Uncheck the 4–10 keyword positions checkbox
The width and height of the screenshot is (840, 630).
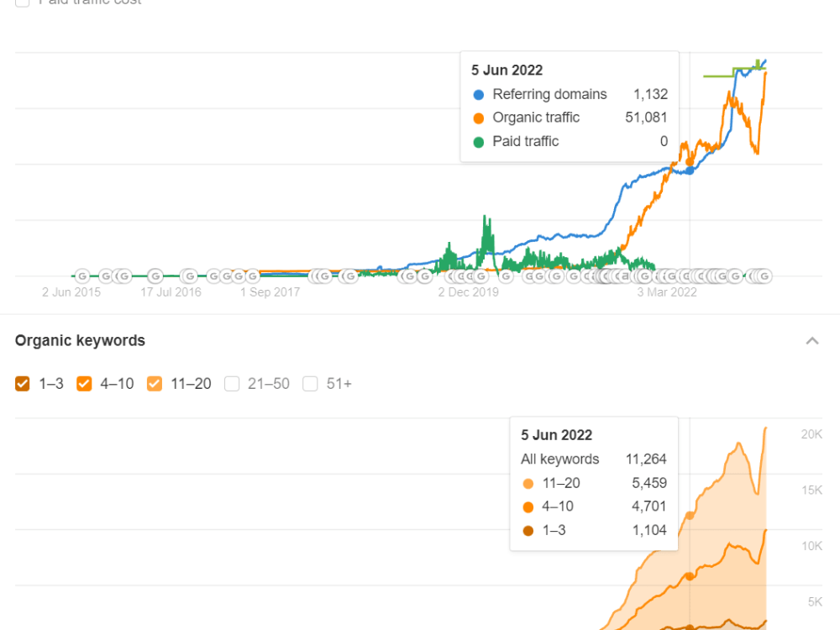[84, 384]
